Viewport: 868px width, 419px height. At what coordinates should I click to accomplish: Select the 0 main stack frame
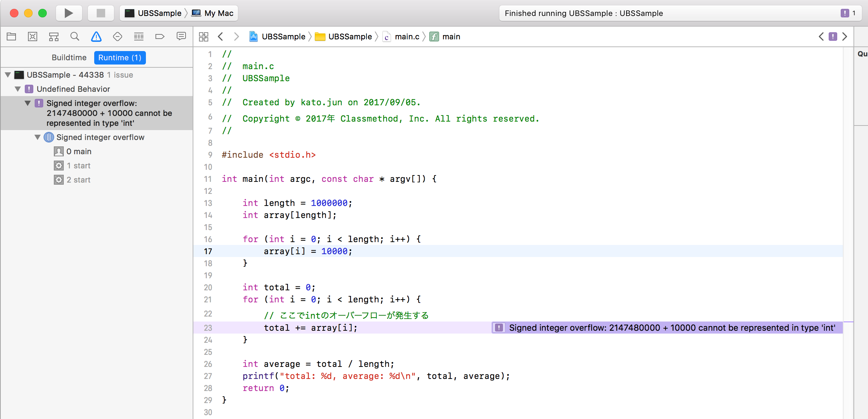(79, 151)
